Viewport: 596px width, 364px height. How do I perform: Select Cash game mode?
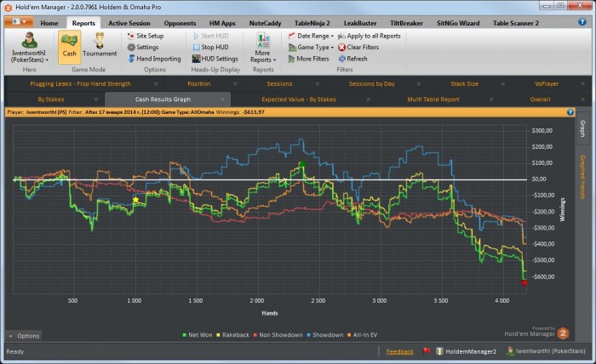(69, 46)
